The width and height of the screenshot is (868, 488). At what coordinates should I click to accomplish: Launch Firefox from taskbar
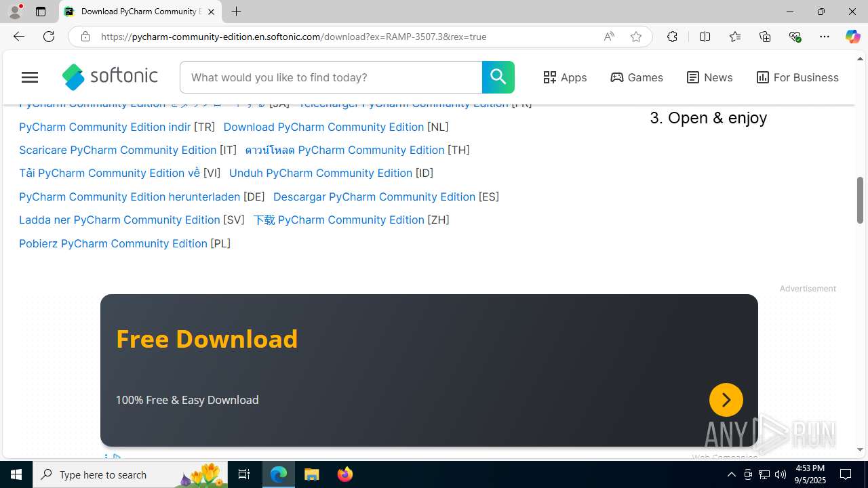[x=345, y=474]
